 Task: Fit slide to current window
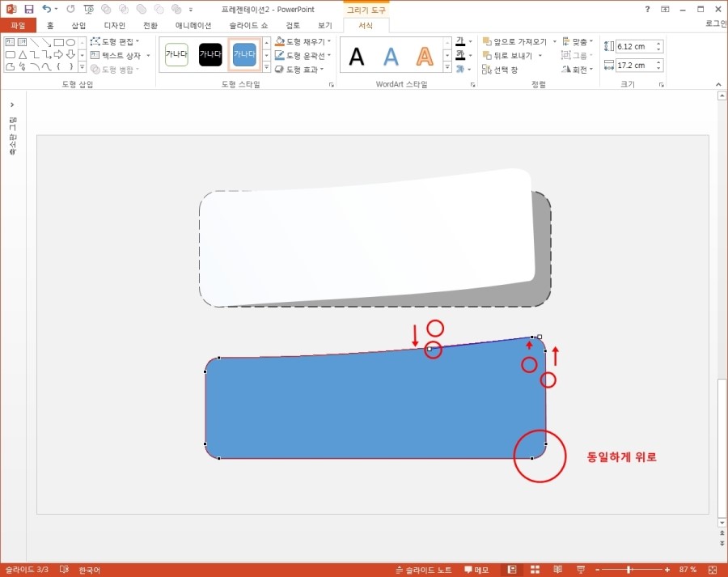713,570
